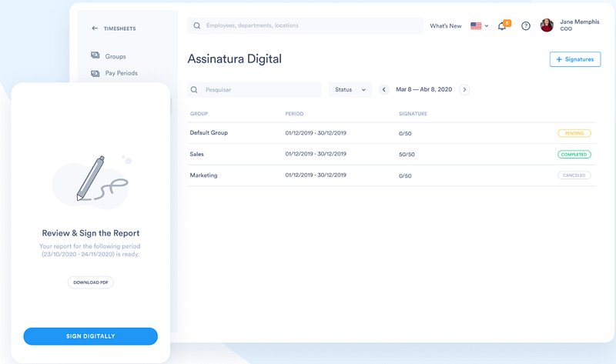616x364 pixels.
Task: Open the Pay Periods sidebar icon
Action: tap(95, 73)
